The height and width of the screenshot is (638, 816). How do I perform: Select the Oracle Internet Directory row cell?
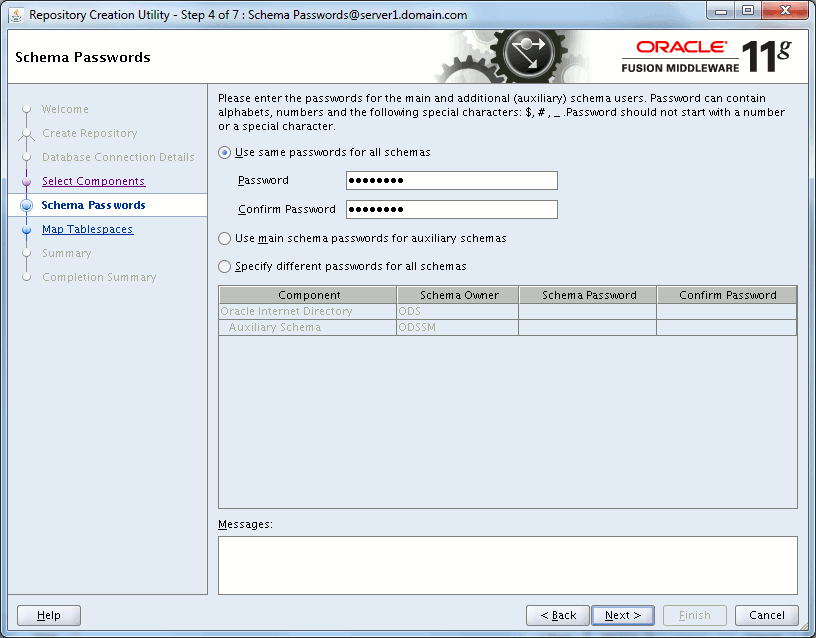308,311
